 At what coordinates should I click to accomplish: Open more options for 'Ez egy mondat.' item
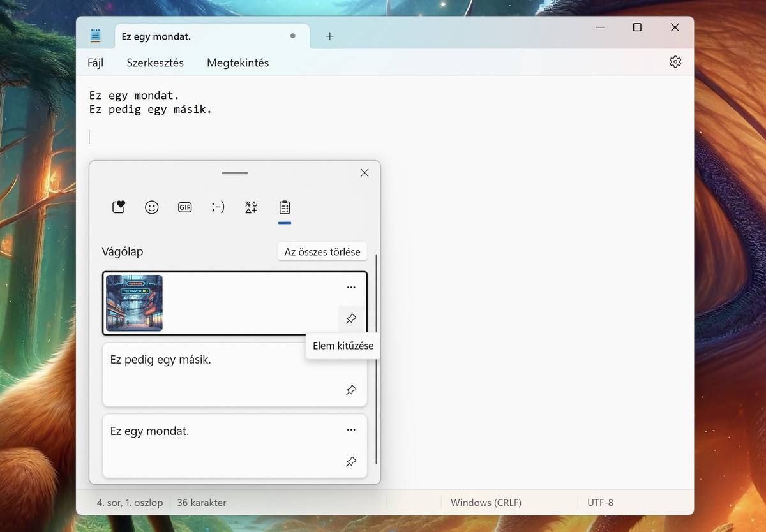pos(351,430)
